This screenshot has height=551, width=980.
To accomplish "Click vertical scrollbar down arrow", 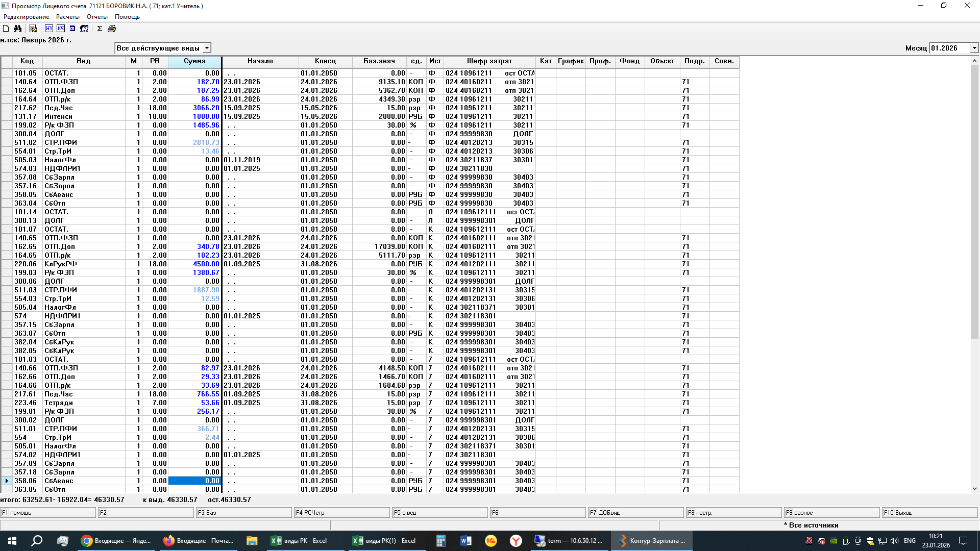I will [x=974, y=489].
